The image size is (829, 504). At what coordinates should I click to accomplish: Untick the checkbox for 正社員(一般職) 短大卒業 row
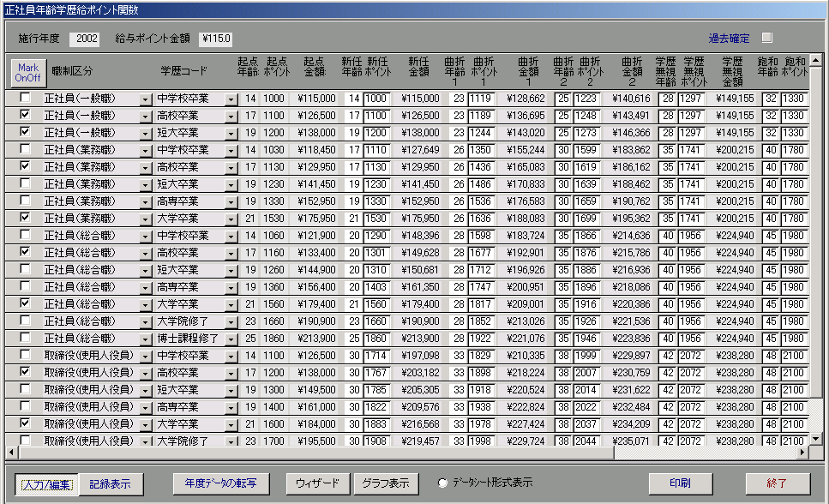[25, 132]
